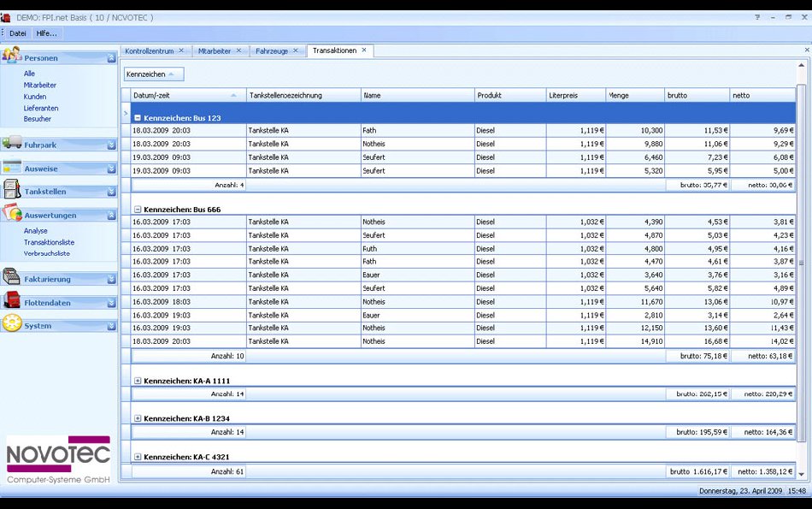
Task: Click the Ausweise card icon
Action: tap(11, 168)
